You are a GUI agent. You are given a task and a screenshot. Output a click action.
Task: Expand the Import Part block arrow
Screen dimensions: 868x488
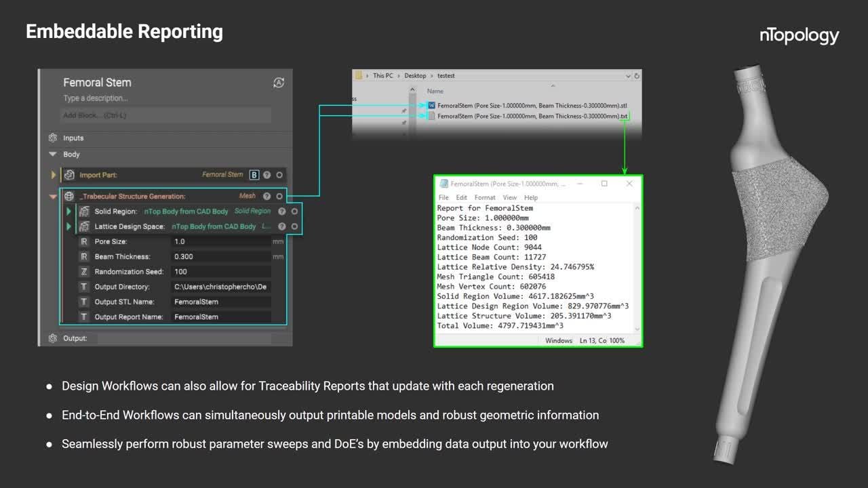(54, 175)
